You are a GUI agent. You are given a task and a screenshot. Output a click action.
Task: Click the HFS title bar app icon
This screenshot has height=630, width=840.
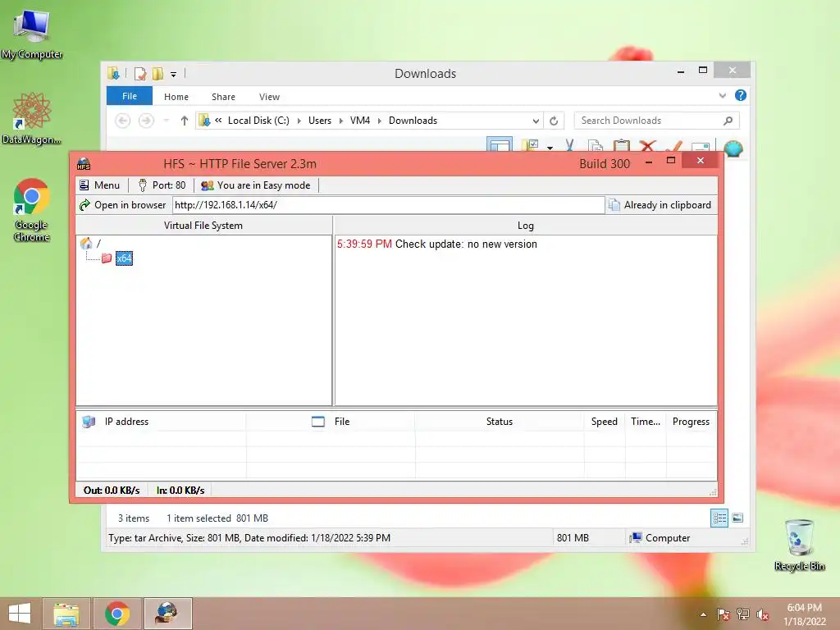pos(84,163)
